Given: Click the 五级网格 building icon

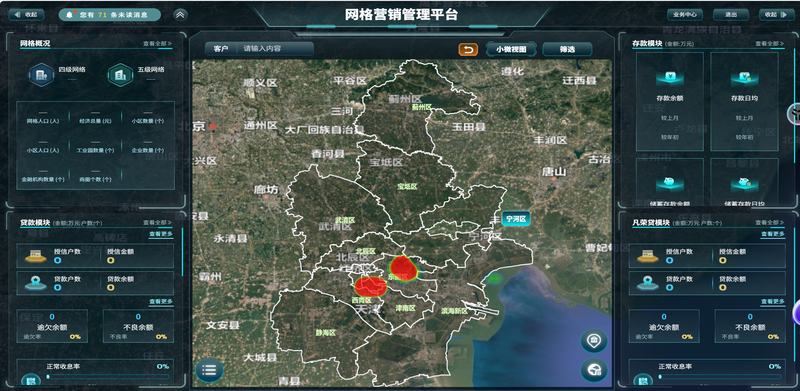Looking at the screenshot, I should 120,75.
